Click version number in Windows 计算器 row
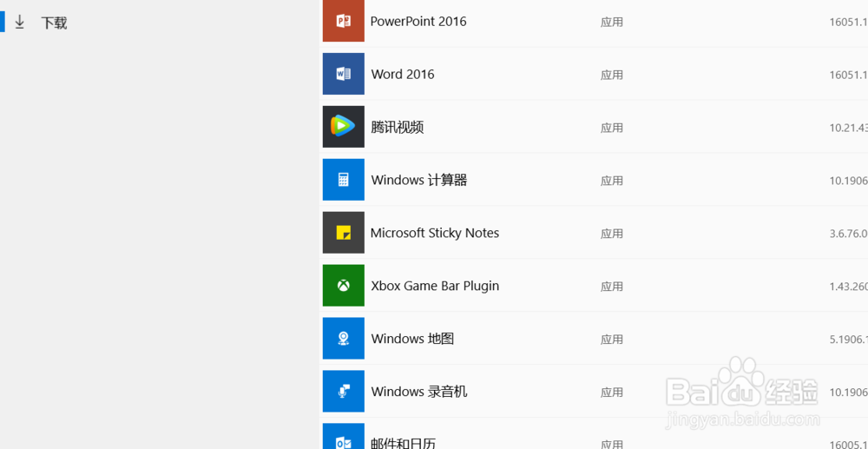This screenshot has height=449, width=868. coord(848,181)
